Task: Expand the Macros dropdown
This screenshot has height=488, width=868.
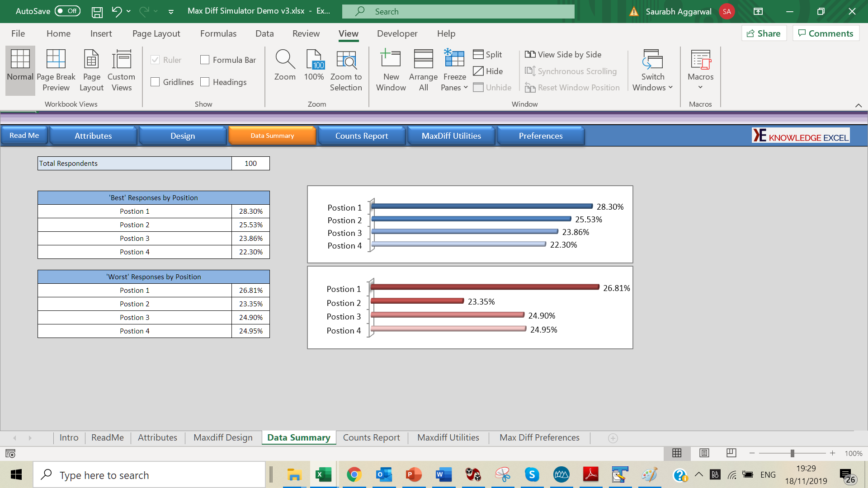Action: coord(700,87)
